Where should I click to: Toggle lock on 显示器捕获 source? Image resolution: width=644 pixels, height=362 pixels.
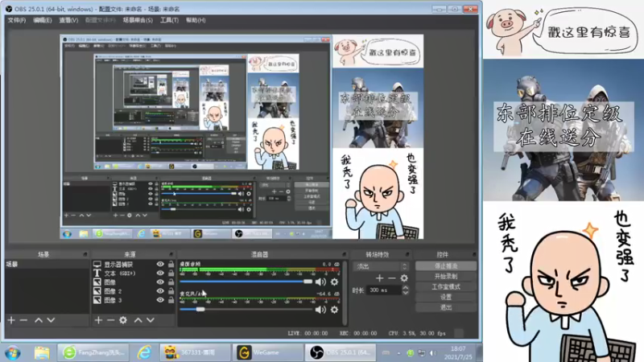click(171, 265)
